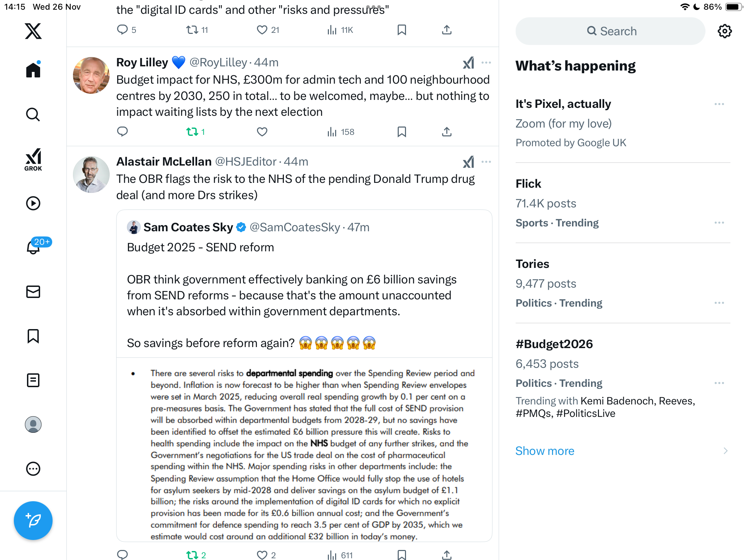Go to the Home timeline
Image resolution: width=747 pixels, height=560 pixels.
[33, 70]
